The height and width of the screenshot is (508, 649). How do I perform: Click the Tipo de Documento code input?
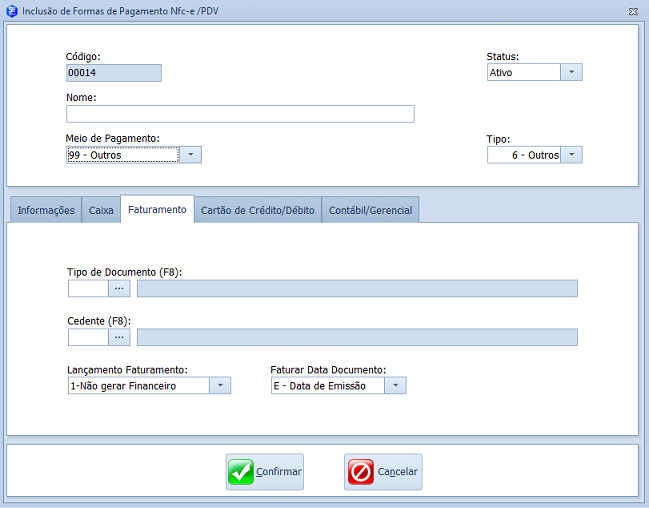coord(88,288)
